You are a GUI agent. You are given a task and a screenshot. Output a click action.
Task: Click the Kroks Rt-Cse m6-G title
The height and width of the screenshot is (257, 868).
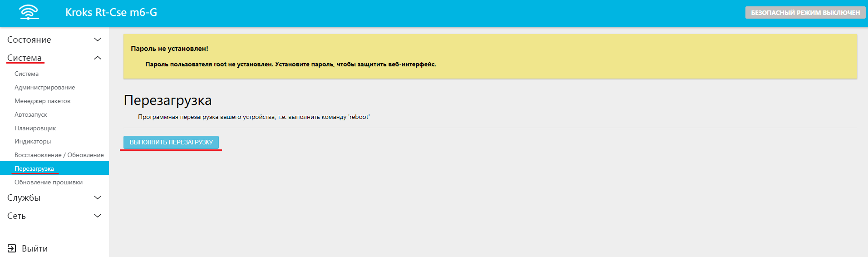click(x=111, y=12)
